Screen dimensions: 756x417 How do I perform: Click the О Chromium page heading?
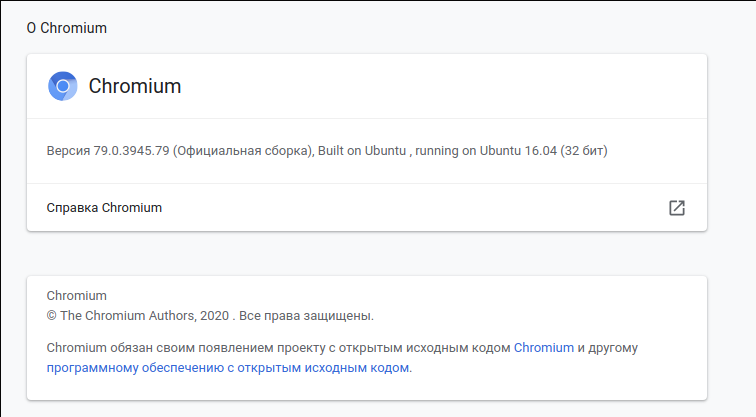point(67,28)
